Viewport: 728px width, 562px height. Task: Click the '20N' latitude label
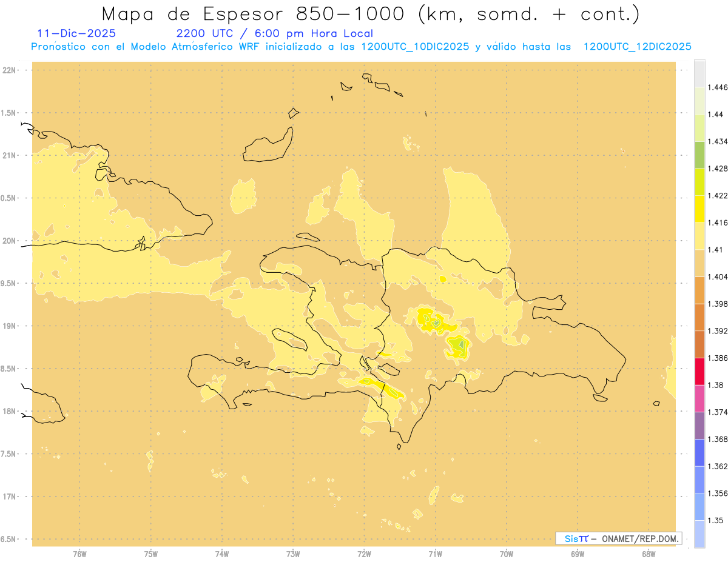click(10, 241)
